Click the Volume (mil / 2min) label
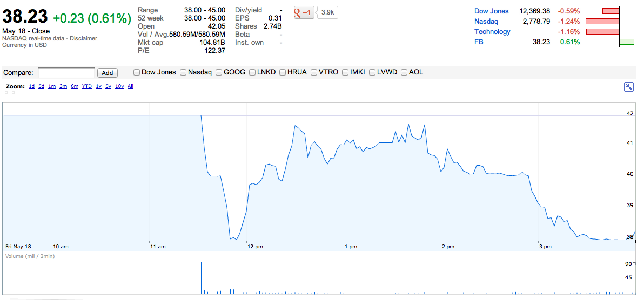Viewport: 644px width, 300px height. [x=30, y=256]
